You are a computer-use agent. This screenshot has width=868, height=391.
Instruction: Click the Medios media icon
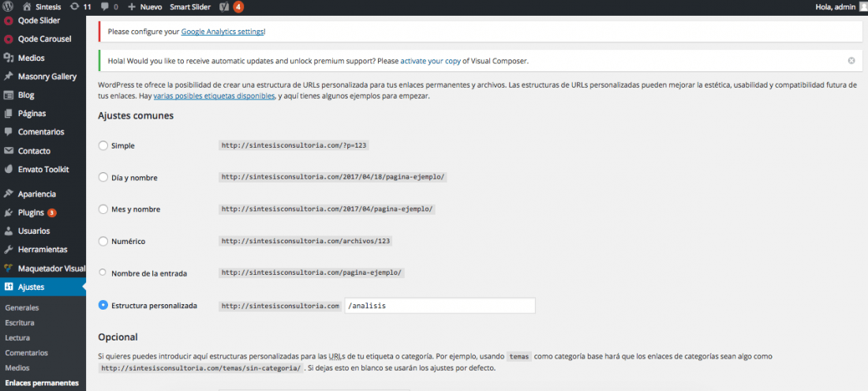(x=9, y=58)
